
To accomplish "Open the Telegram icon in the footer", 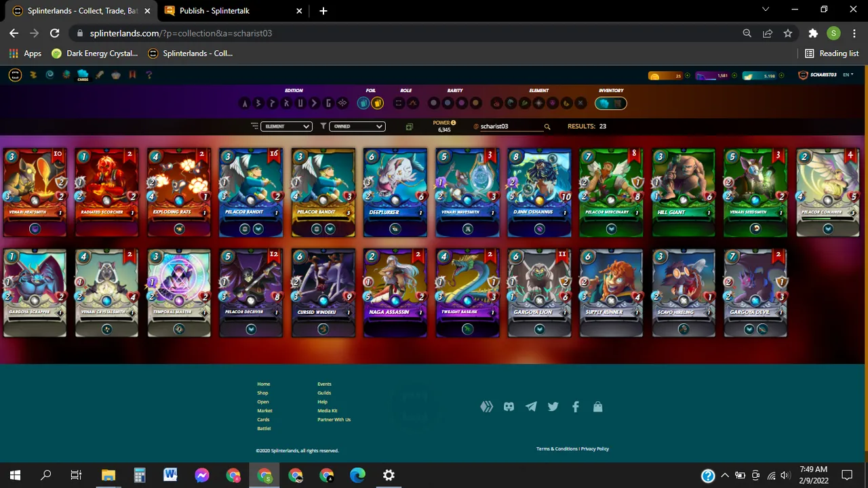I will click(x=531, y=407).
